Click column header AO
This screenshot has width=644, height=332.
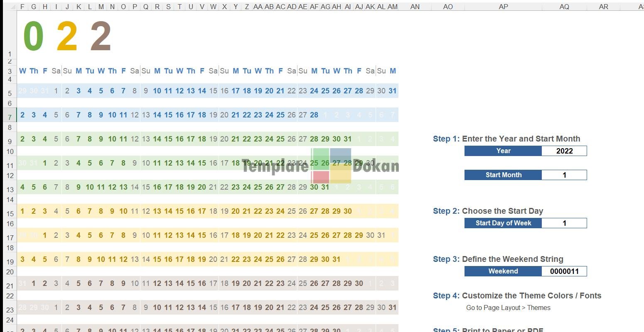tap(447, 7)
